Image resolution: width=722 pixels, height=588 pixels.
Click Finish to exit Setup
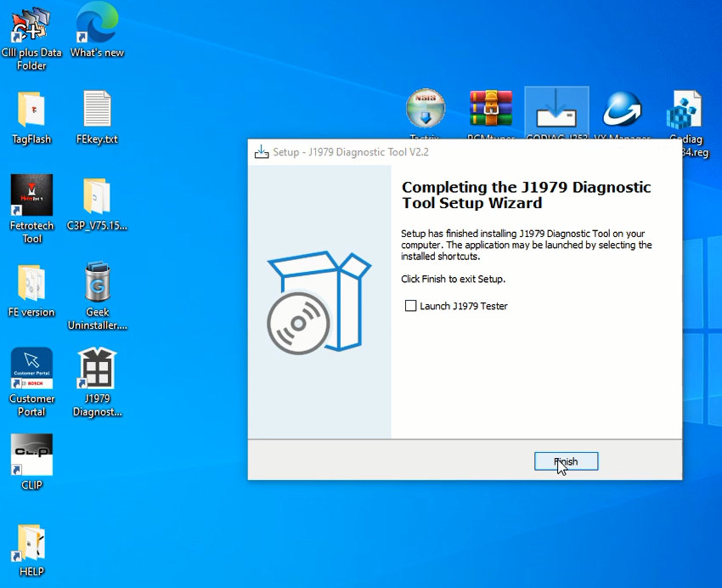coord(566,461)
